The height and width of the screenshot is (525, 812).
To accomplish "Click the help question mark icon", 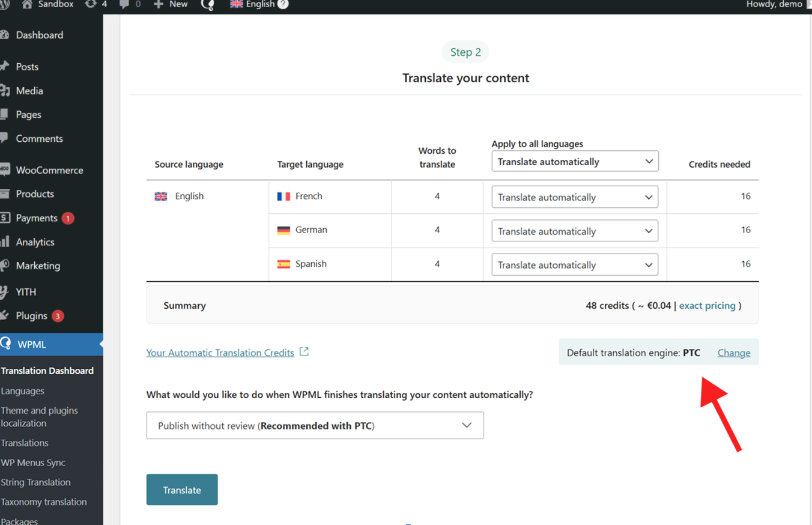I will 283,4.
